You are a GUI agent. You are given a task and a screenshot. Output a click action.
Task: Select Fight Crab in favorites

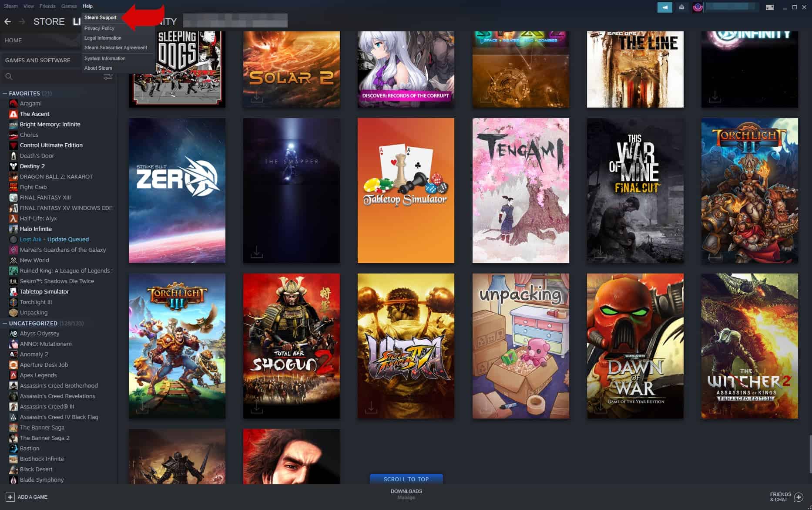33,187
